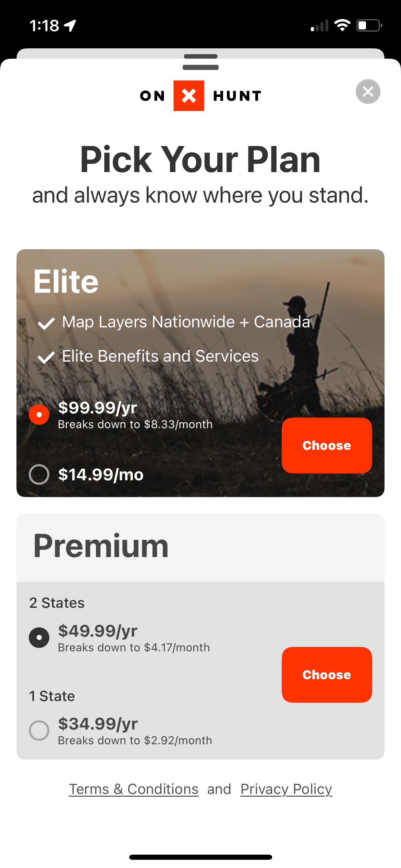401x868 pixels.
Task: Tap the Wi-Fi icon in the status bar
Action: pos(342,25)
